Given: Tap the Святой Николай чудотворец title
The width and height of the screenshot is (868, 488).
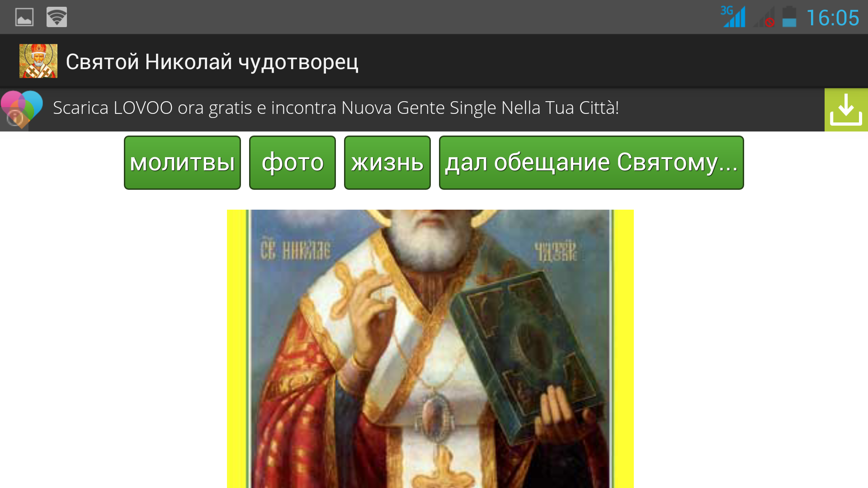Looking at the screenshot, I should (212, 62).
